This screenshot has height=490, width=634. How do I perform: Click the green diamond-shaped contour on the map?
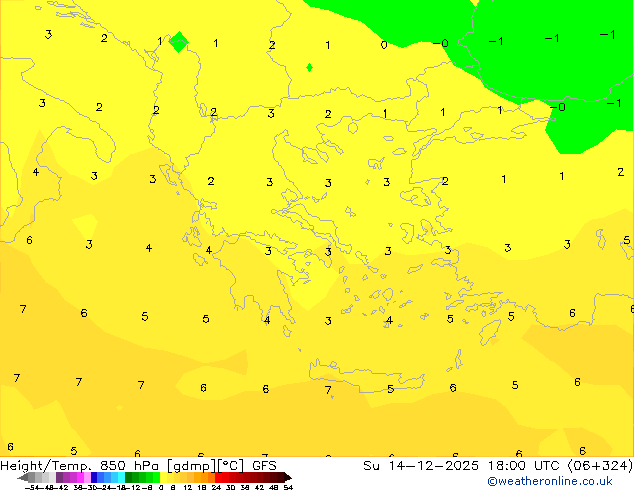point(178,42)
